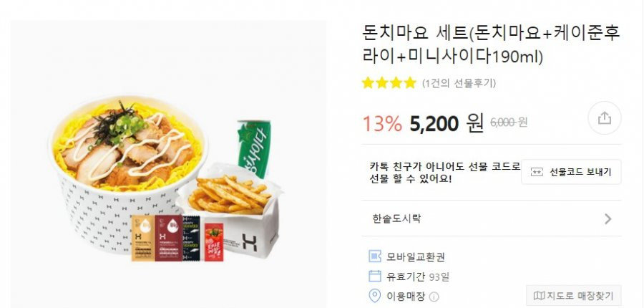Click the location pin icon

pos(374,296)
